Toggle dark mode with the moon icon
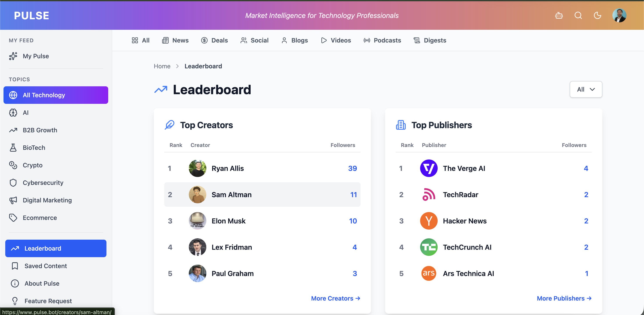The image size is (644, 315). (x=597, y=16)
